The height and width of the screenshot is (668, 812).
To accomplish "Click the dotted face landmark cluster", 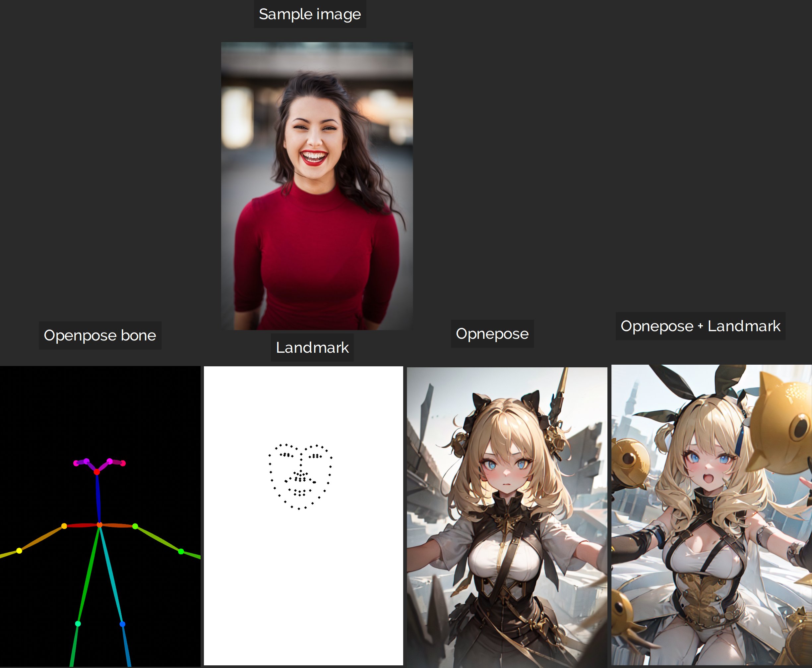I will [300, 476].
